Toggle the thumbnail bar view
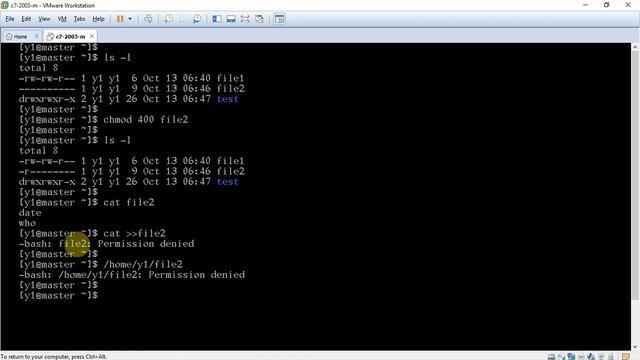 tap(231, 19)
